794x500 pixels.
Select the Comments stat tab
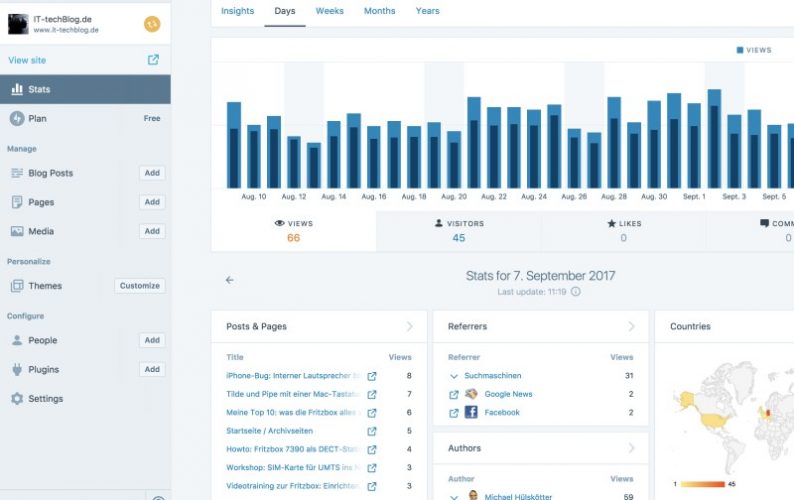click(x=750, y=230)
